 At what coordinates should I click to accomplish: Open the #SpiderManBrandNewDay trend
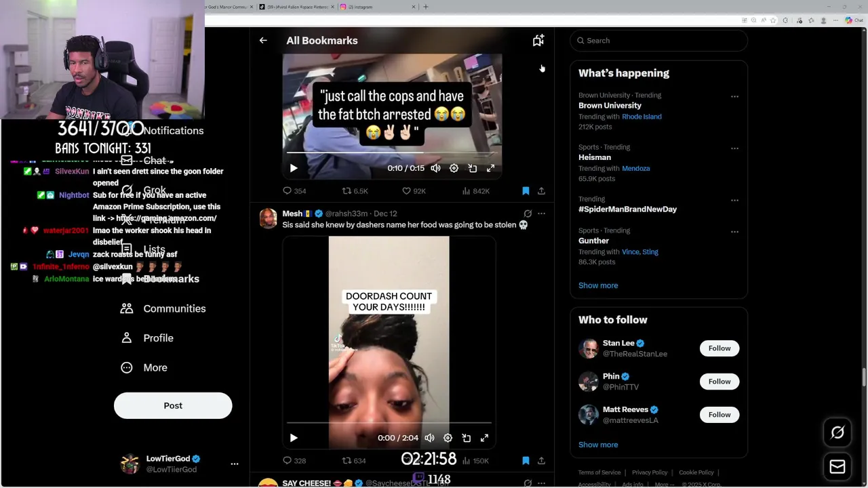pyautogui.click(x=627, y=209)
